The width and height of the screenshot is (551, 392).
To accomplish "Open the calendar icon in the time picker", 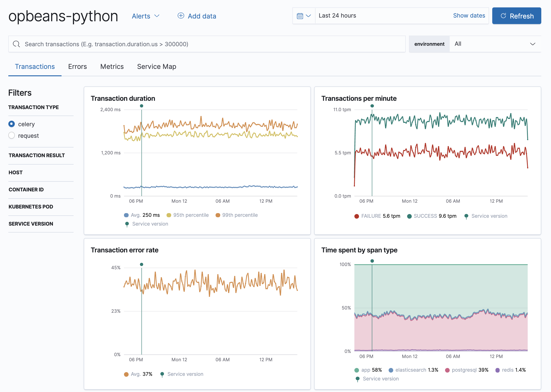I will coord(300,15).
